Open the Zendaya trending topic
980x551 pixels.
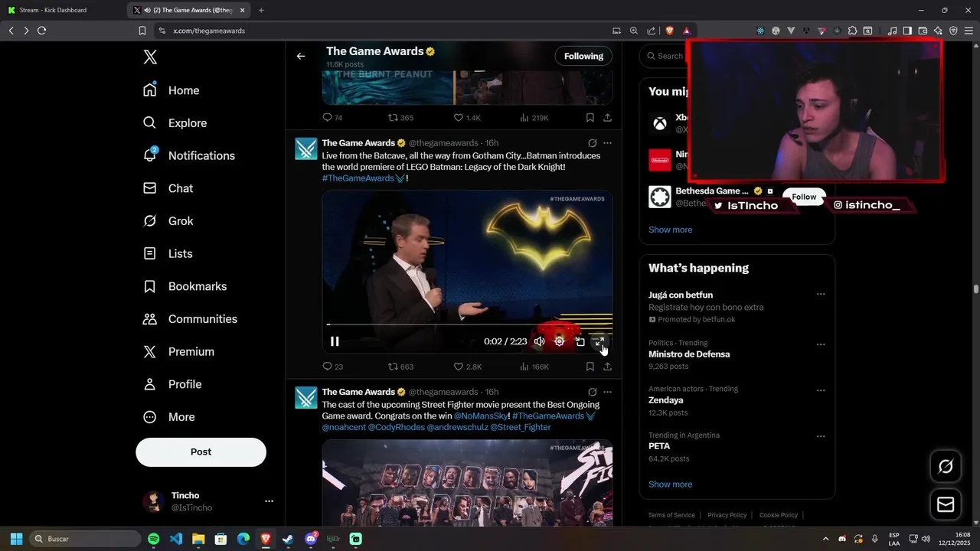pyautogui.click(x=665, y=400)
